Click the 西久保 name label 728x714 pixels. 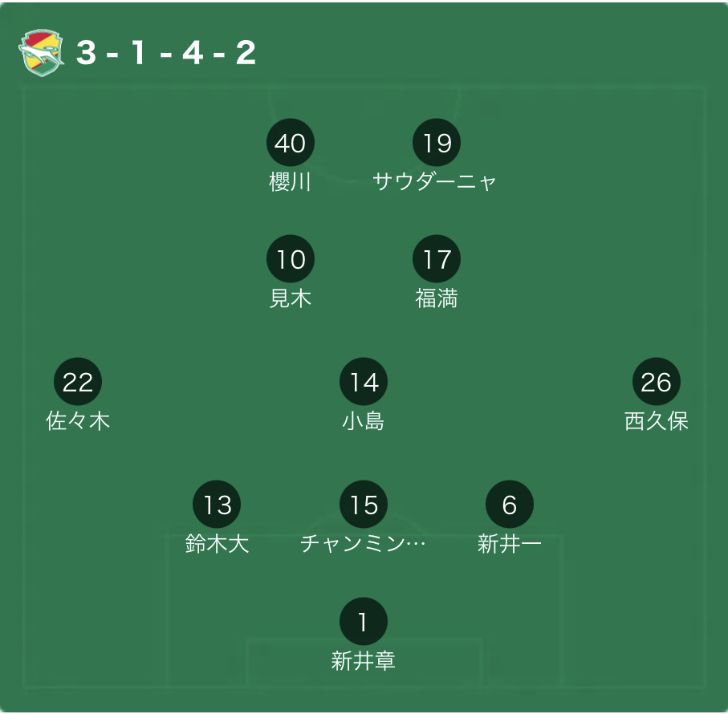tap(657, 421)
